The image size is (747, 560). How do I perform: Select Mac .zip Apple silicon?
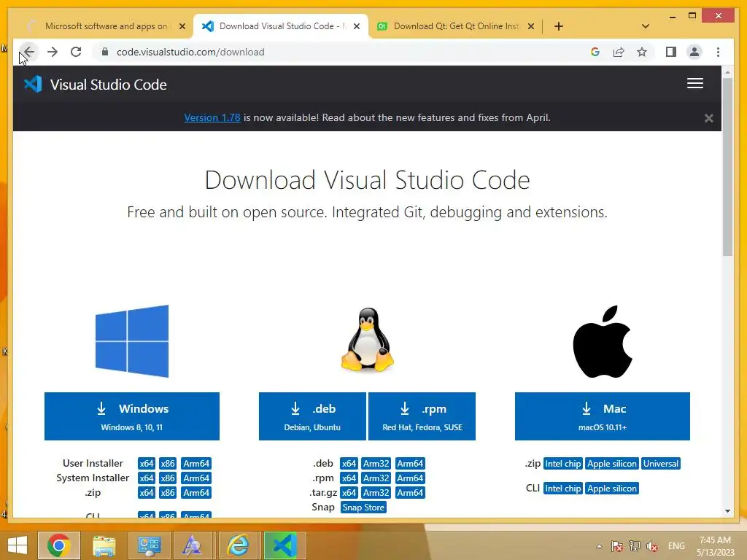(x=612, y=464)
